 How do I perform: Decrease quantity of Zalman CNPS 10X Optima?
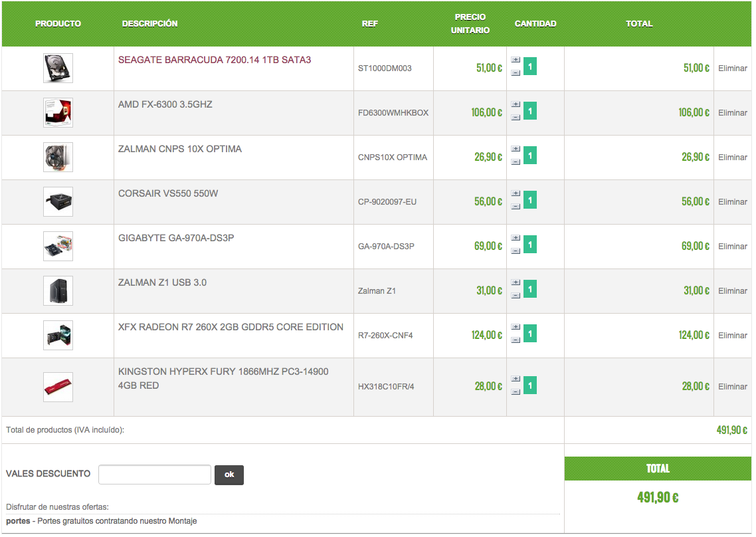pos(516,161)
